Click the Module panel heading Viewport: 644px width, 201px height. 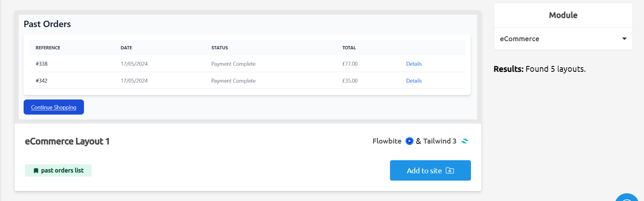[x=563, y=15]
